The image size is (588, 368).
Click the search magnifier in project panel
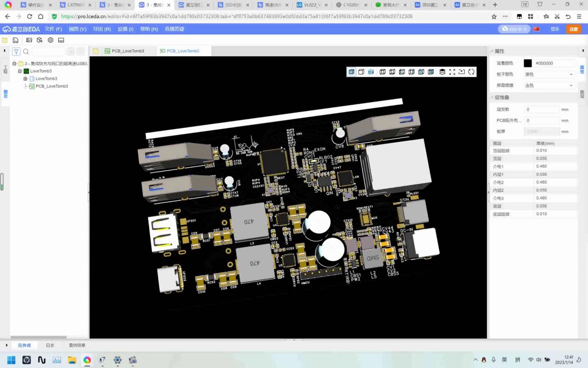point(26,52)
